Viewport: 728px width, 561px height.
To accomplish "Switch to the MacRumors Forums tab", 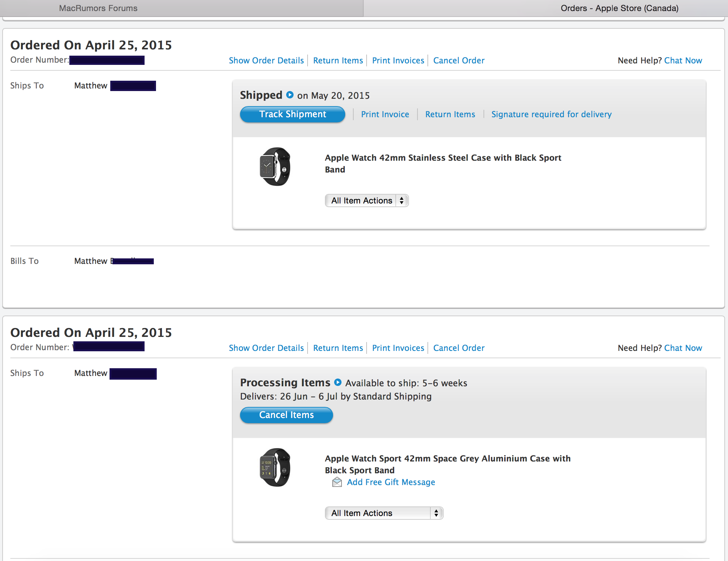I will [x=98, y=8].
